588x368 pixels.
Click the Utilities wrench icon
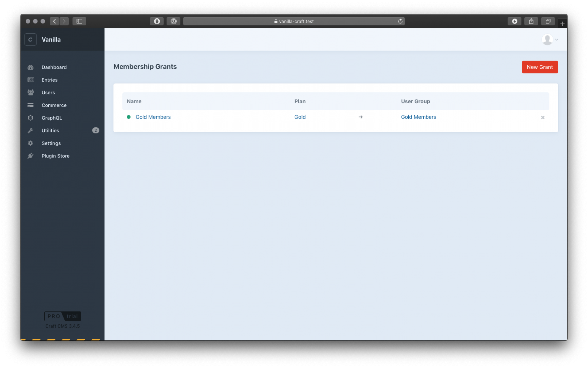pos(30,130)
